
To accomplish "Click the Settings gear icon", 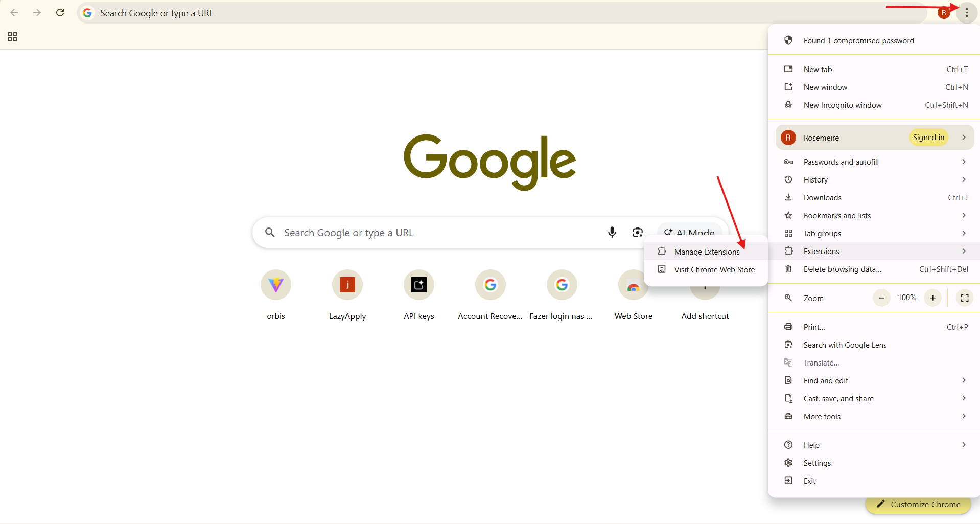I will [788, 463].
